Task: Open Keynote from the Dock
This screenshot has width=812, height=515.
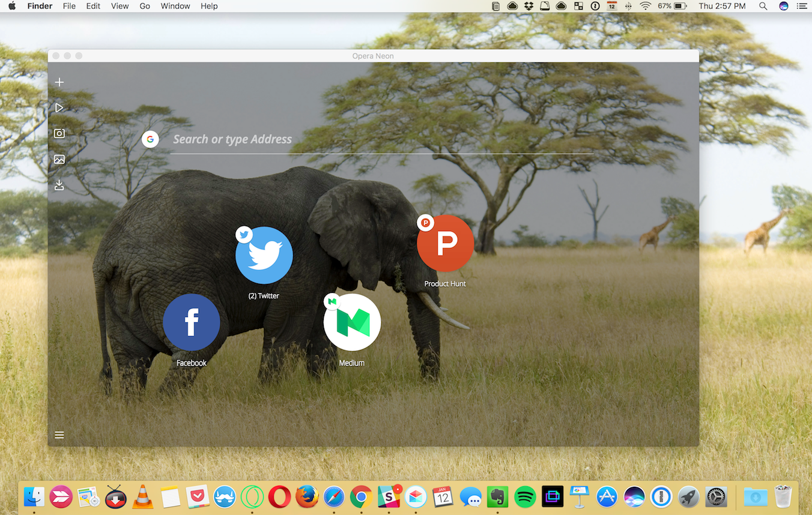Action: [x=580, y=496]
